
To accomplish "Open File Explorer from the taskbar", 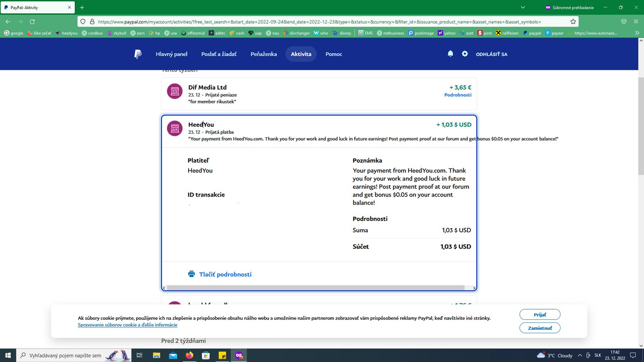I will click(156, 355).
